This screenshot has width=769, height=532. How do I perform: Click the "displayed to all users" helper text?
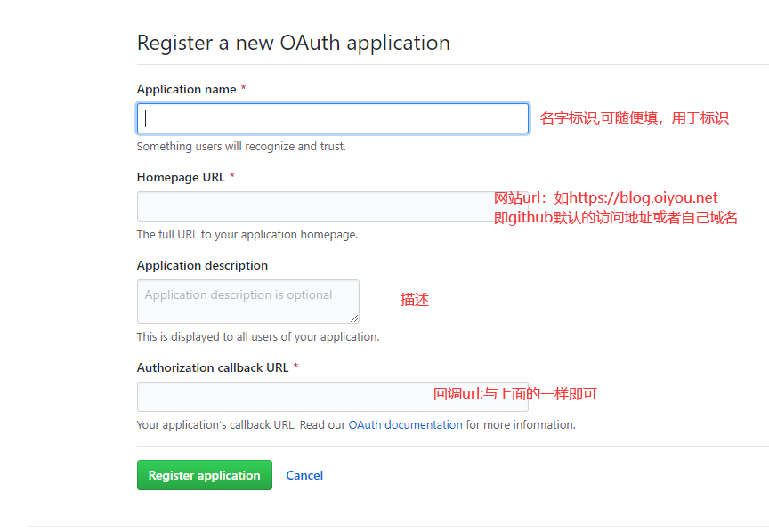pyautogui.click(x=258, y=337)
